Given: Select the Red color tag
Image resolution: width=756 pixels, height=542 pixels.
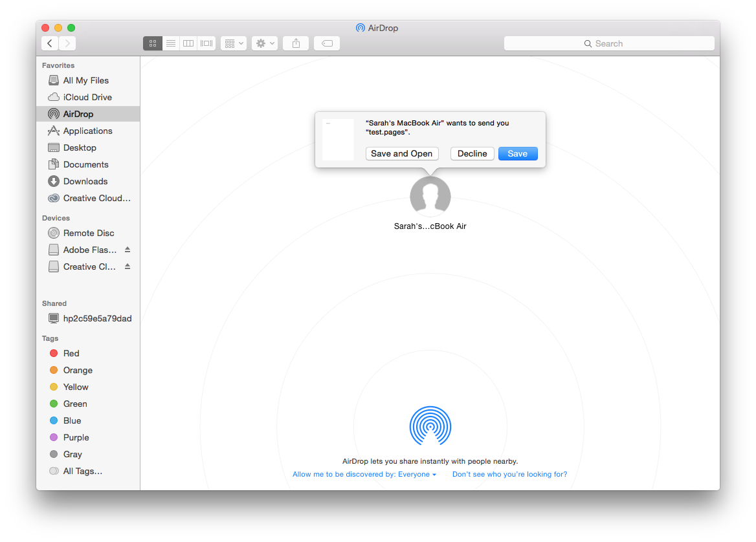Looking at the screenshot, I should [71, 353].
